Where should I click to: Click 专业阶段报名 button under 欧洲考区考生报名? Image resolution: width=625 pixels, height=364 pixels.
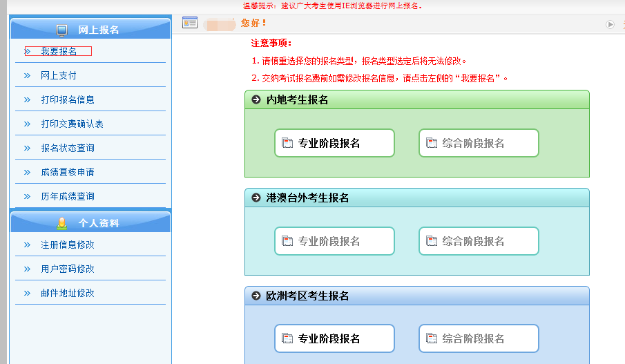(334, 339)
